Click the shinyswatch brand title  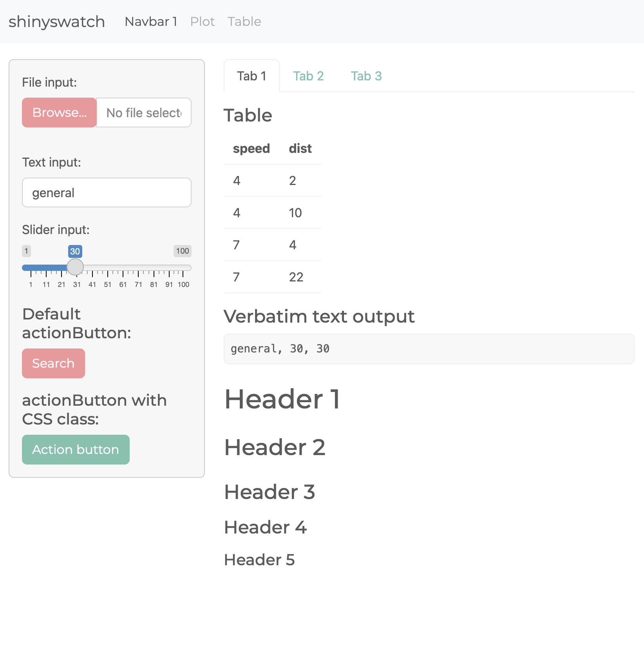point(57,22)
